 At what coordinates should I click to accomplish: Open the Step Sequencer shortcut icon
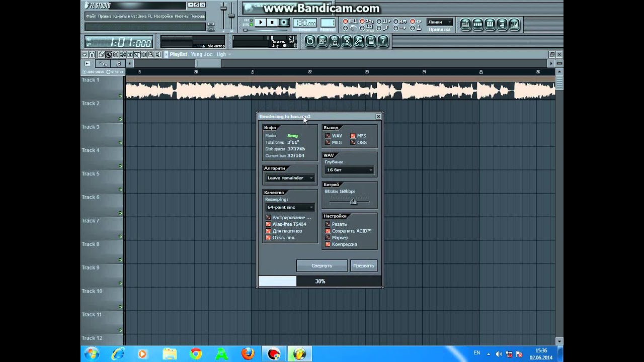coord(477,24)
